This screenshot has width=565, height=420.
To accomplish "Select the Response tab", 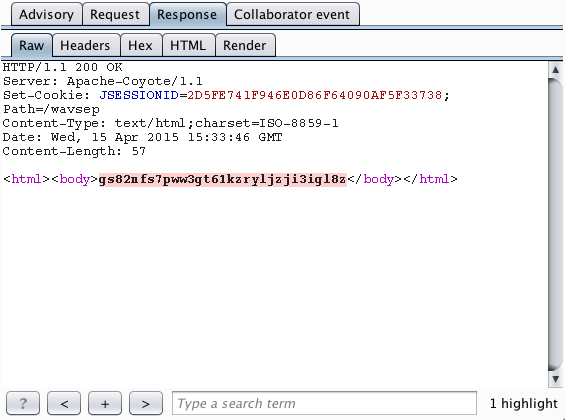I will click(187, 14).
